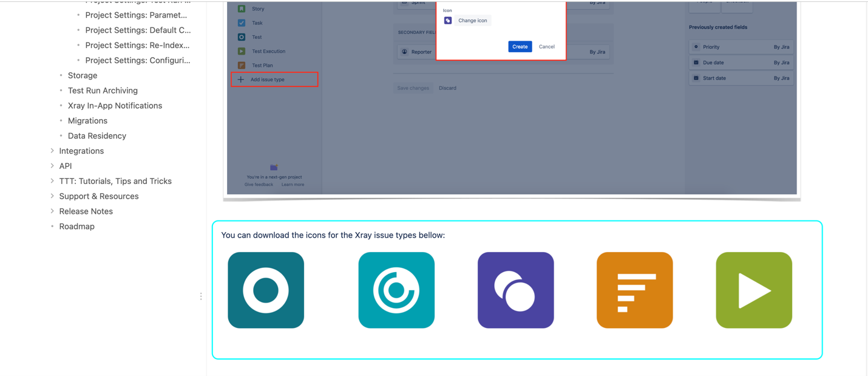Open the Data Residency page
Image resolution: width=868 pixels, height=376 pixels.
click(x=97, y=136)
